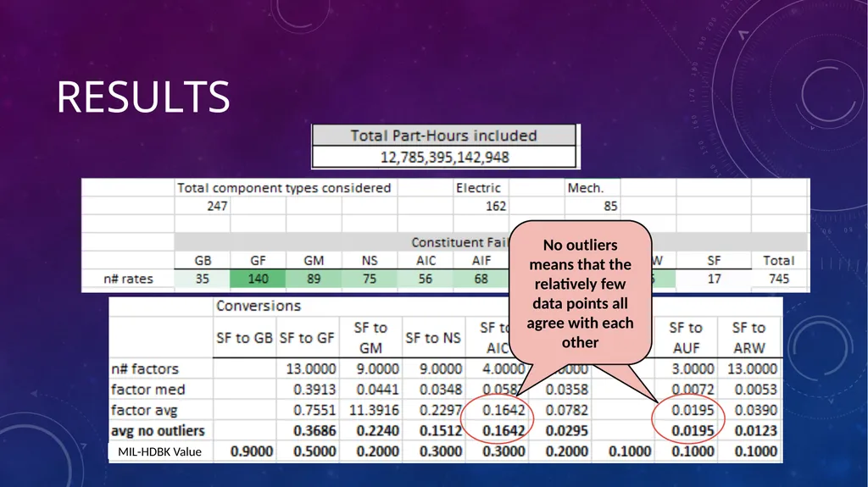Click the factor med value 0.3913
The image size is (868, 487).
tap(314, 390)
